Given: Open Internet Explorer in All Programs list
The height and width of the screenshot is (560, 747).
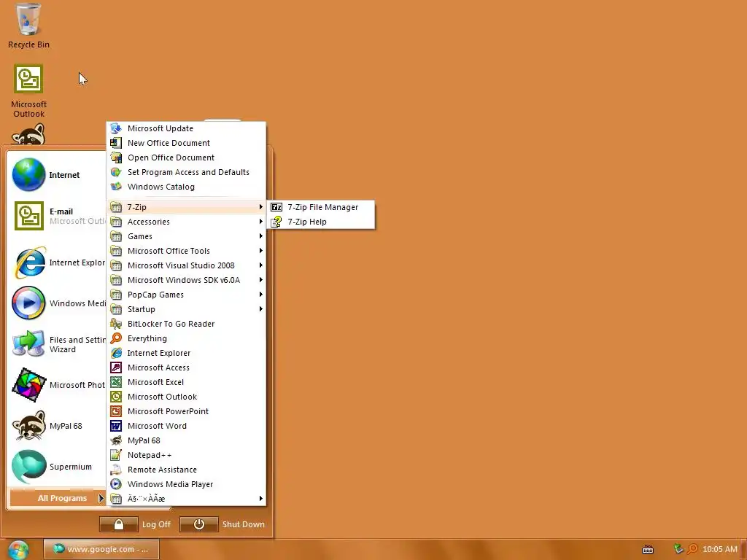Looking at the screenshot, I should [186, 353].
